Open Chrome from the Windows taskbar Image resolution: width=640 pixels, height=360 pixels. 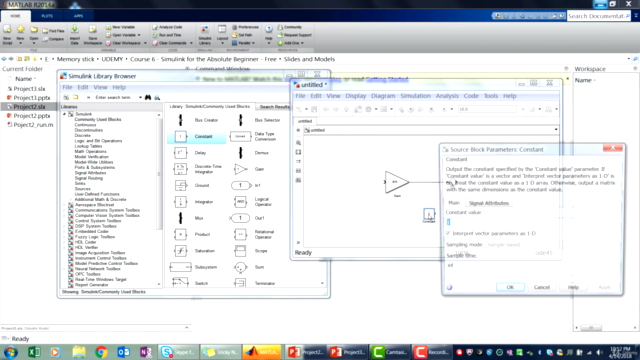tap(101, 352)
